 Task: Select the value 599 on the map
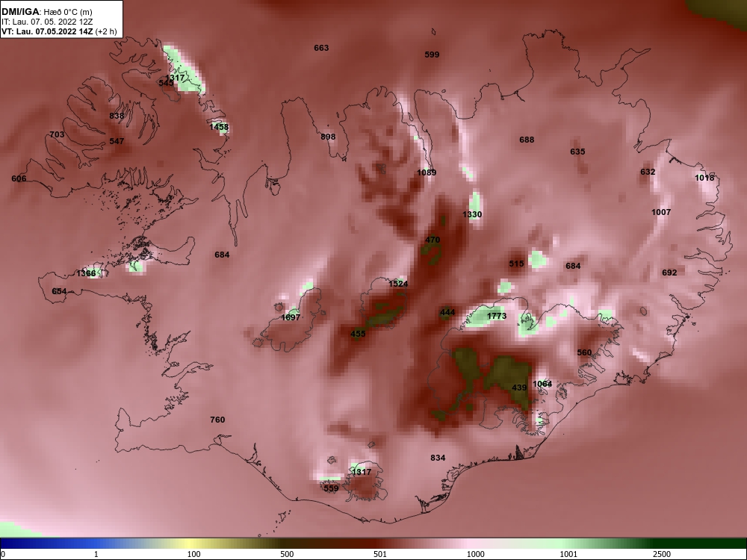coord(432,55)
